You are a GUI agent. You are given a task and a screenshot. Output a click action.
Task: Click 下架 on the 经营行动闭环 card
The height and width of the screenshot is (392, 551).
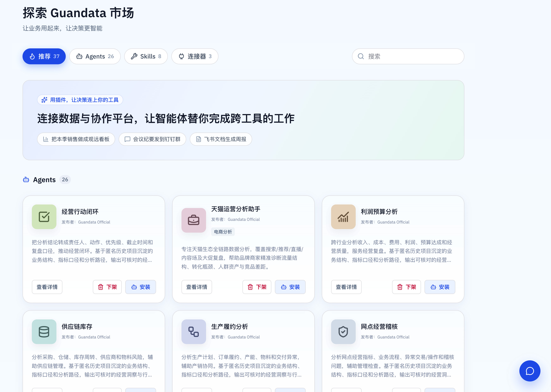pyautogui.click(x=107, y=287)
